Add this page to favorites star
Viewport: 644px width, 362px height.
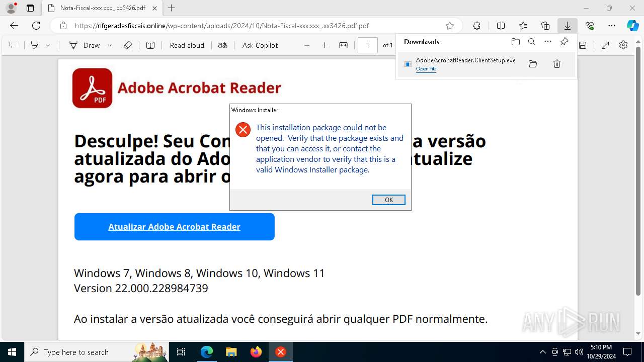[450, 26]
